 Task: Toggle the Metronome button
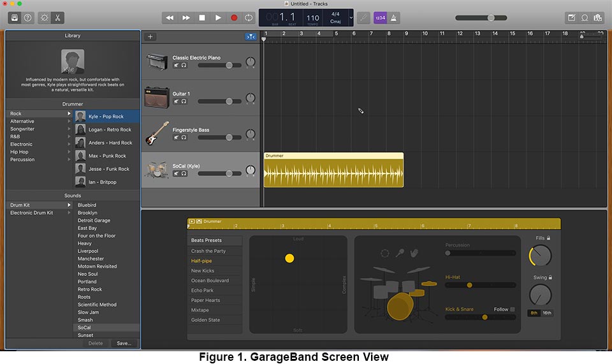(394, 18)
